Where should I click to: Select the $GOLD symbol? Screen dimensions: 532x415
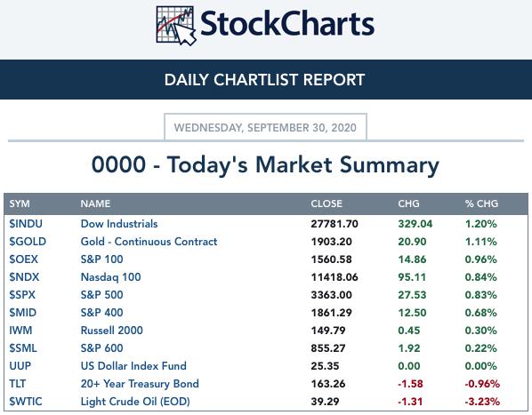point(28,242)
